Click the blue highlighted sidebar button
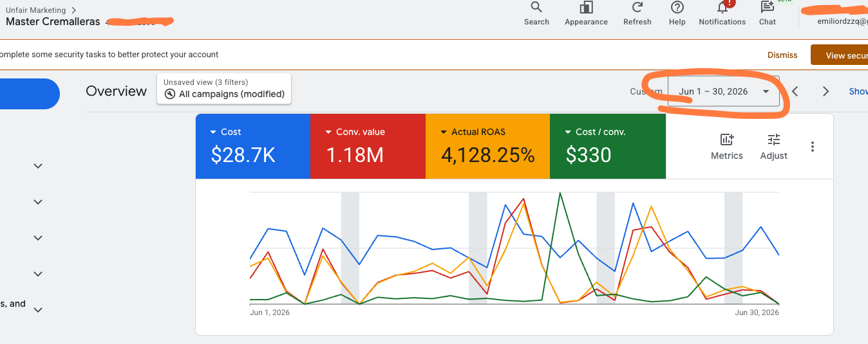 [30, 94]
